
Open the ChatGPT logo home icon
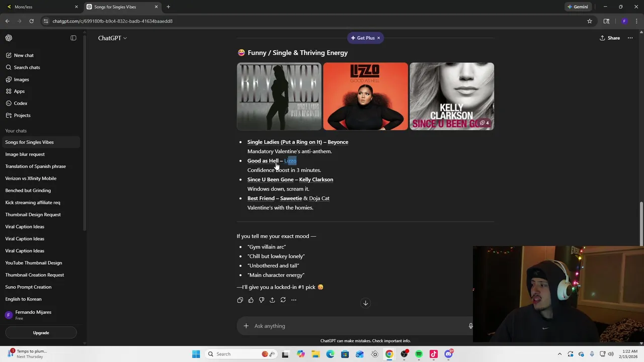(9, 38)
